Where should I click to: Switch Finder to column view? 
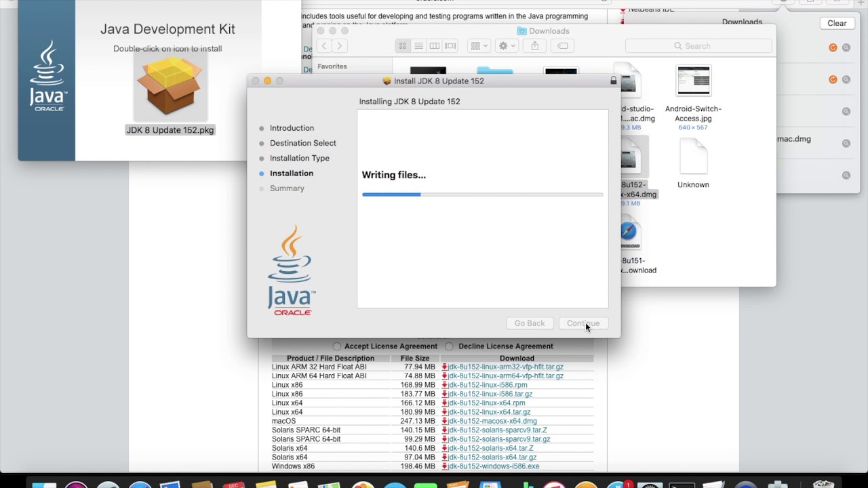[x=434, y=45]
